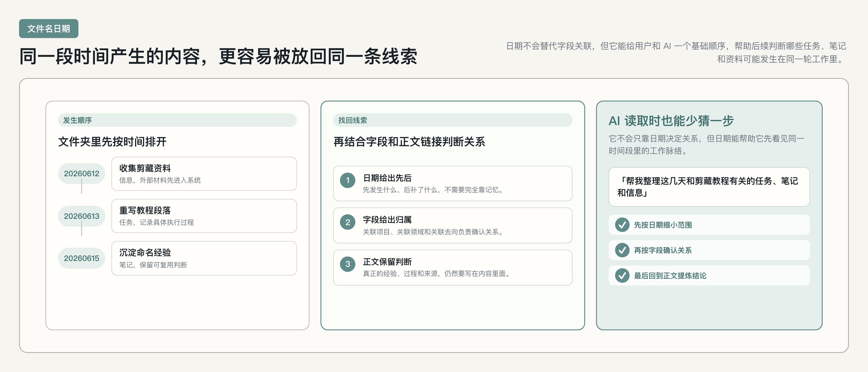Click the 正文保留判断 heading
This screenshot has width=868, height=372.
pyautogui.click(x=387, y=261)
